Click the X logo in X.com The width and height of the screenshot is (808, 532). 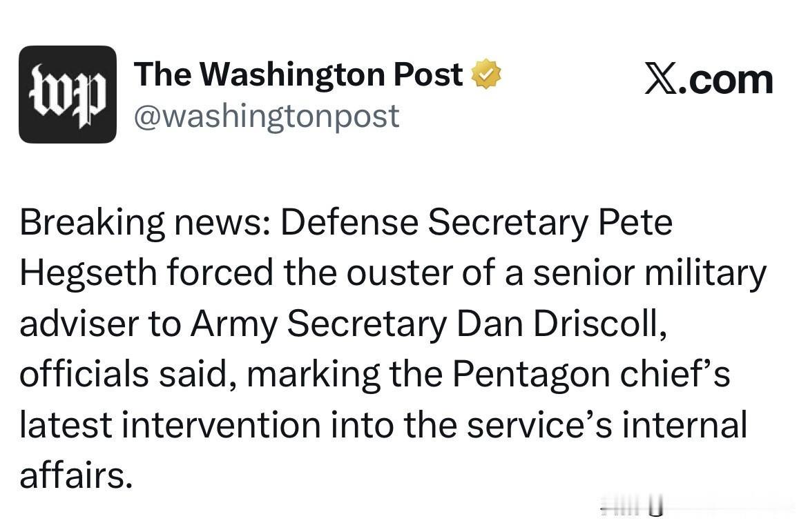(661, 80)
